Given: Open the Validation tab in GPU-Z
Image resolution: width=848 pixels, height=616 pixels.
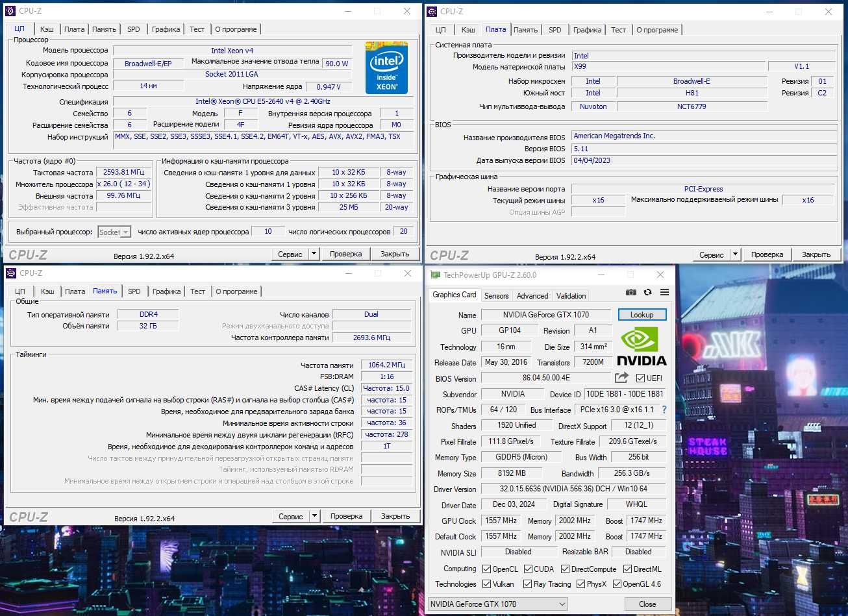Looking at the screenshot, I should tap(571, 295).
